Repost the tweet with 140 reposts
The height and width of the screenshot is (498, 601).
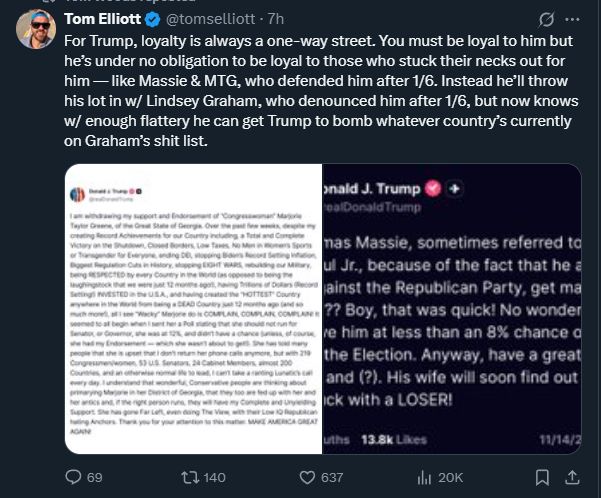pos(203,477)
